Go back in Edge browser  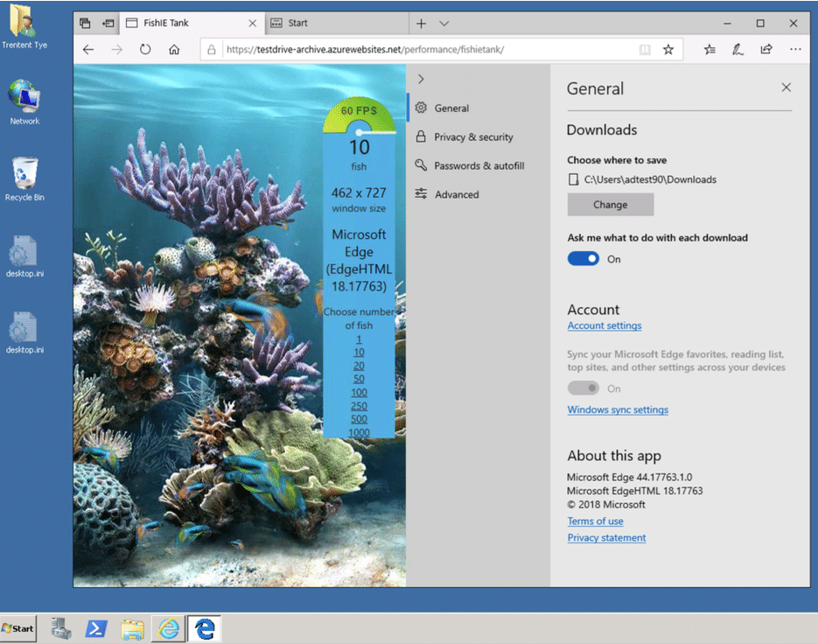(88, 50)
